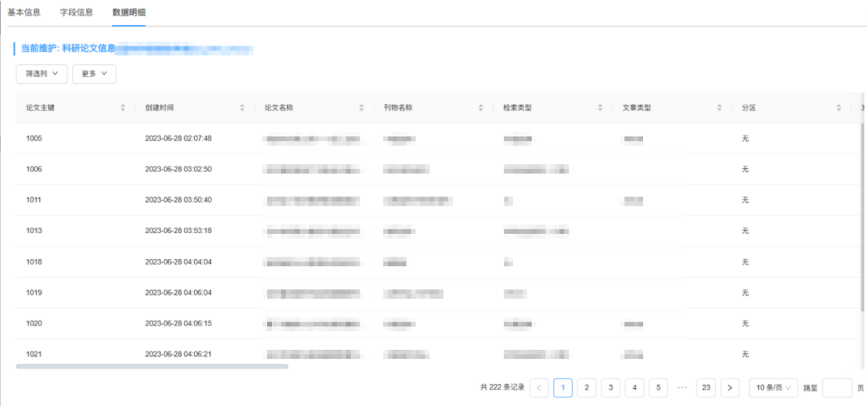Go to next page arrow

(730, 388)
